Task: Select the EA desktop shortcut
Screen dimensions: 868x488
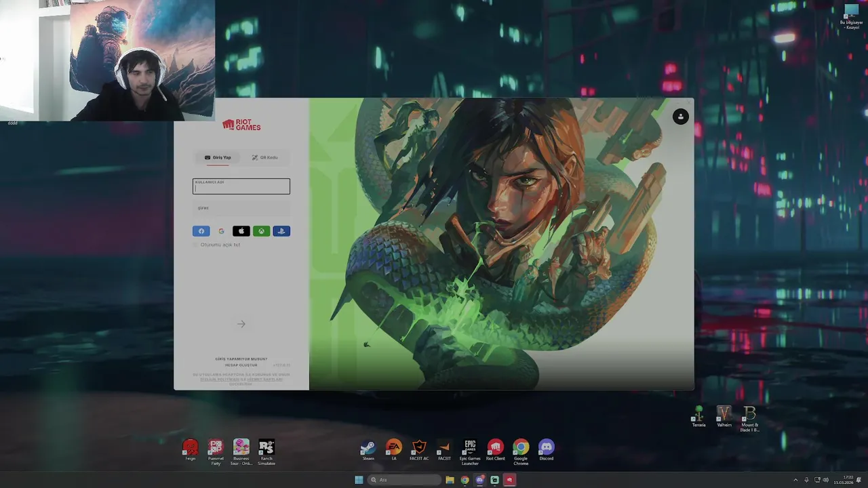Action: click(x=394, y=451)
